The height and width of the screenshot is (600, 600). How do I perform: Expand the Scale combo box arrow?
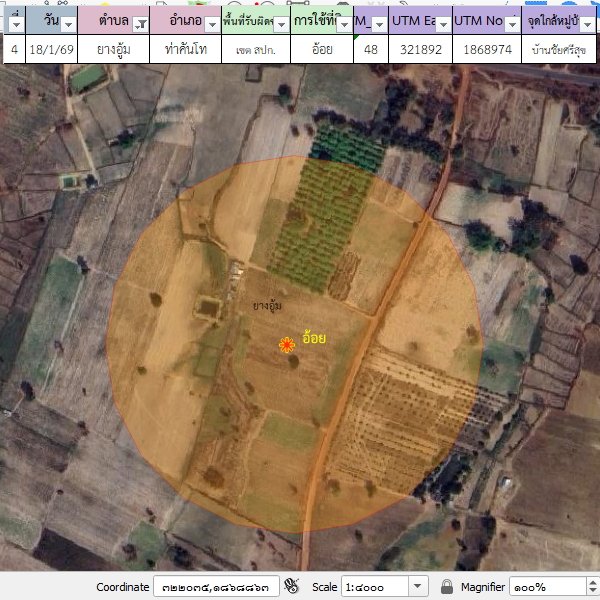[418, 586]
